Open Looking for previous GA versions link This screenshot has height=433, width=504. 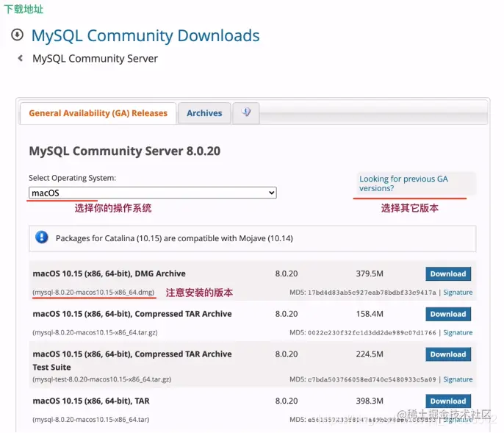tap(403, 183)
